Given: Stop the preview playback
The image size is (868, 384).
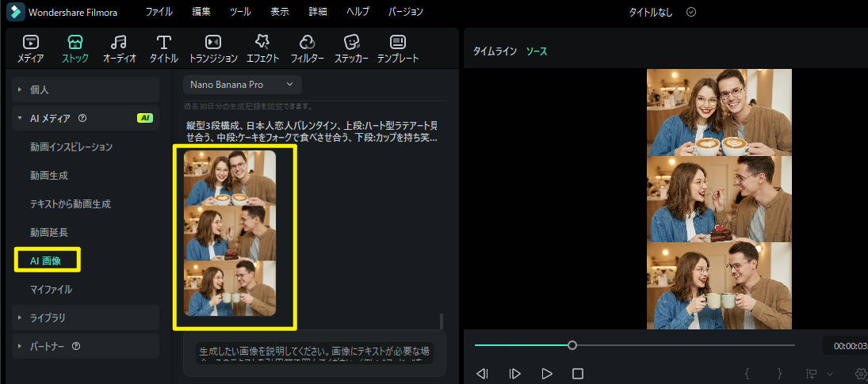Looking at the screenshot, I should (578, 374).
